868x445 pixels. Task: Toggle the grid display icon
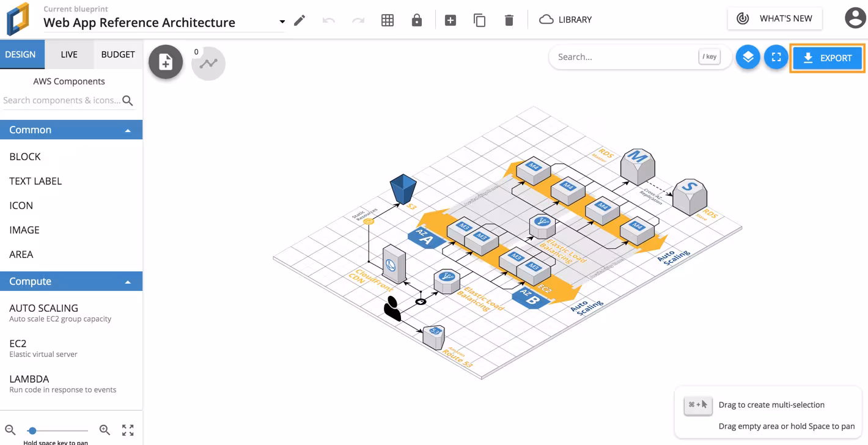tap(388, 20)
